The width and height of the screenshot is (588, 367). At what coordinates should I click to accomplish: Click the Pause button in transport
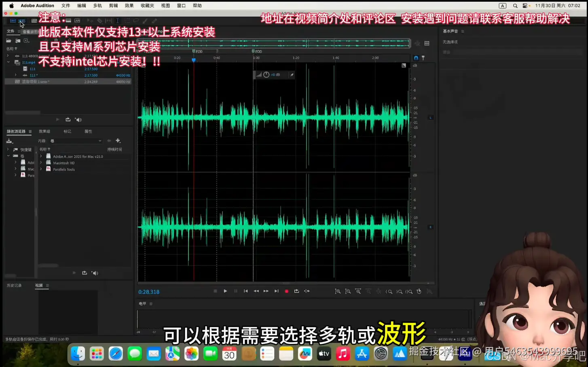236,291
